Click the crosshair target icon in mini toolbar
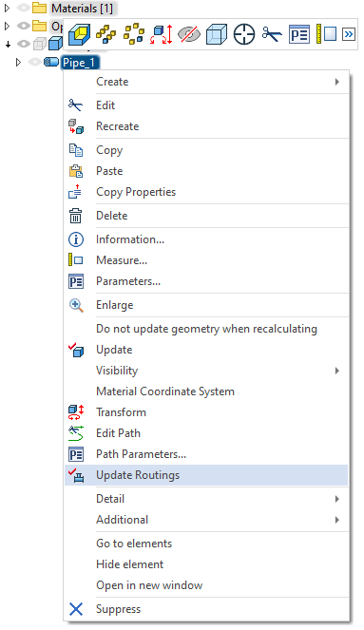Screen dimensions: 364x630 click(x=244, y=34)
